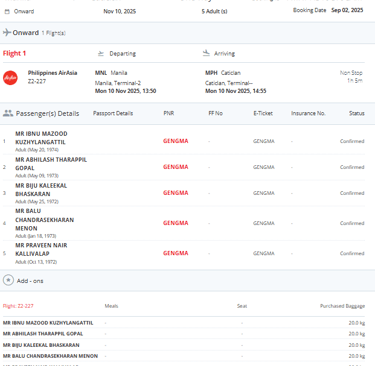Select flight number Z2-227 under airline
375x366 pixels.
point(37,81)
